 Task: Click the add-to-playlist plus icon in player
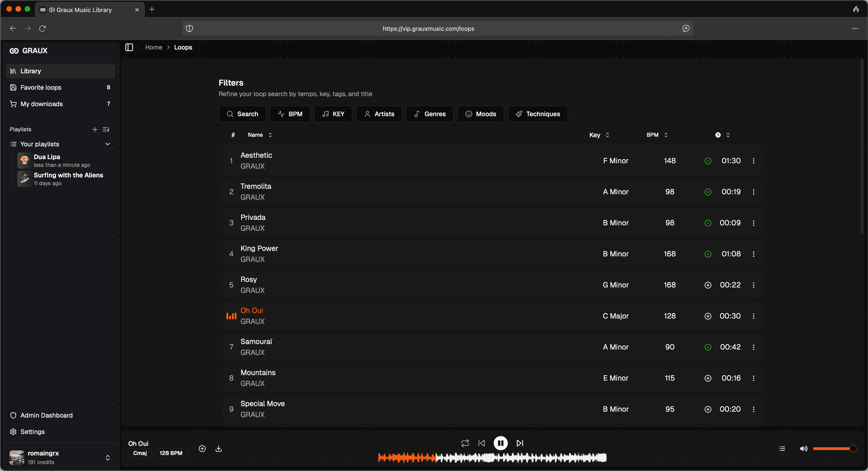202,448
